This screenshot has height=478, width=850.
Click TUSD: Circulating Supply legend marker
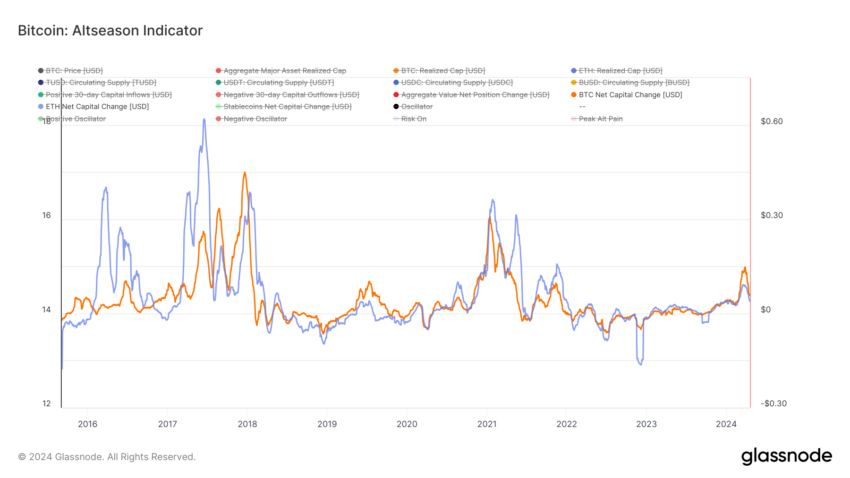pos(41,82)
